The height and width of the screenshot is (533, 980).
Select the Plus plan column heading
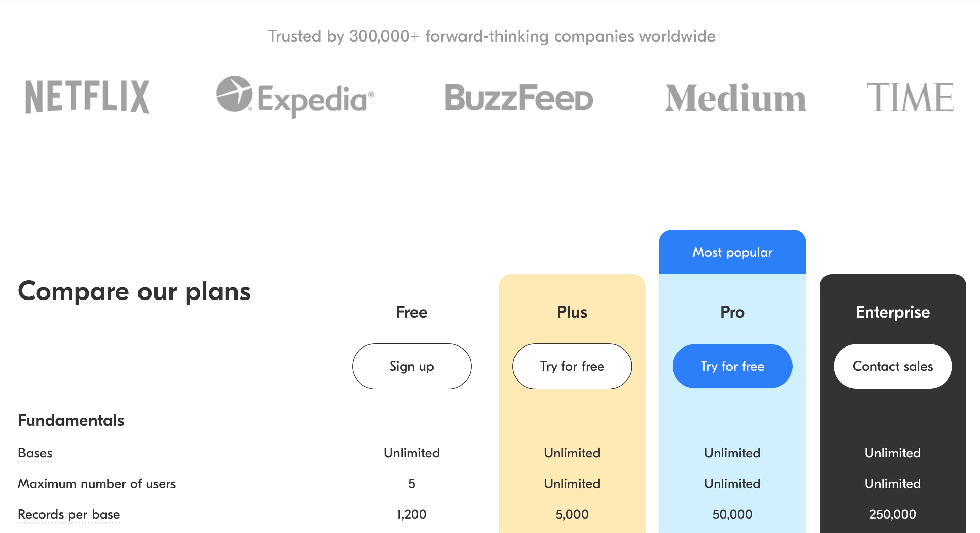(x=572, y=312)
